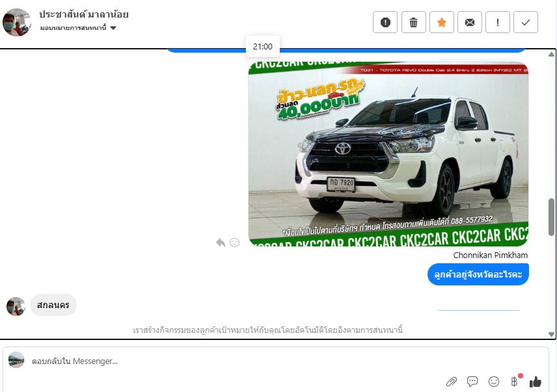Click the 21:00 timestamp tooltip
The width and height of the screenshot is (557, 392).
click(x=263, y=46)
